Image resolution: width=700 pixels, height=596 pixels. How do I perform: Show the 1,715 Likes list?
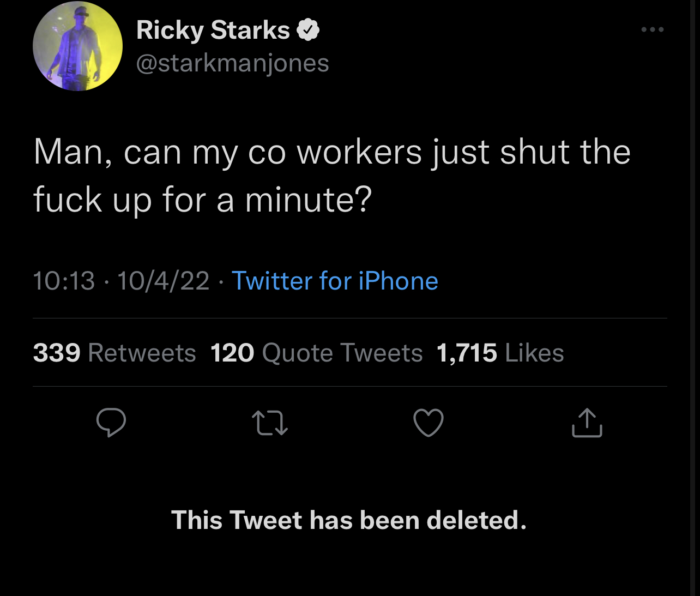pyautogui.click(x=500, y=353)
